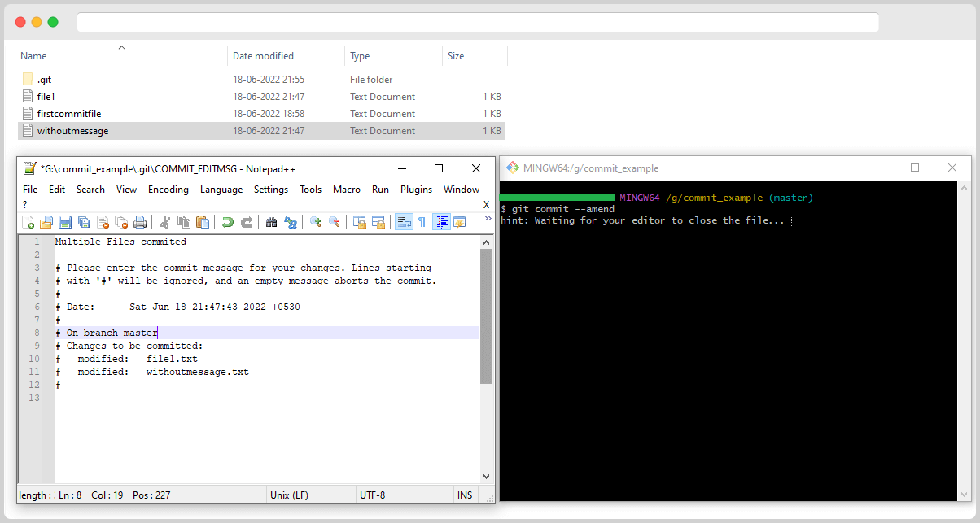The height and width of the screenshot is (523, 980).
Task: Click the Zoom Out magnifier icon
Action: (334, 222)
